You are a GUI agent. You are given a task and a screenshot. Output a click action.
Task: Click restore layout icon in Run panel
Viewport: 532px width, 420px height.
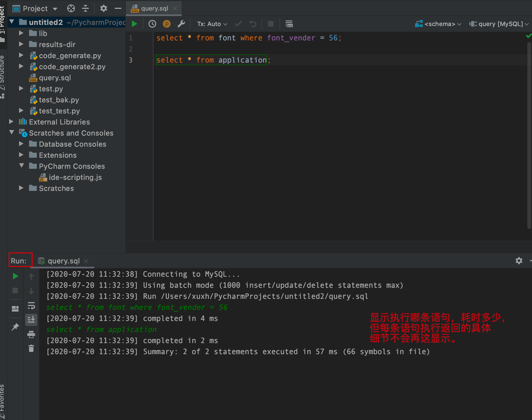point(15,308)
